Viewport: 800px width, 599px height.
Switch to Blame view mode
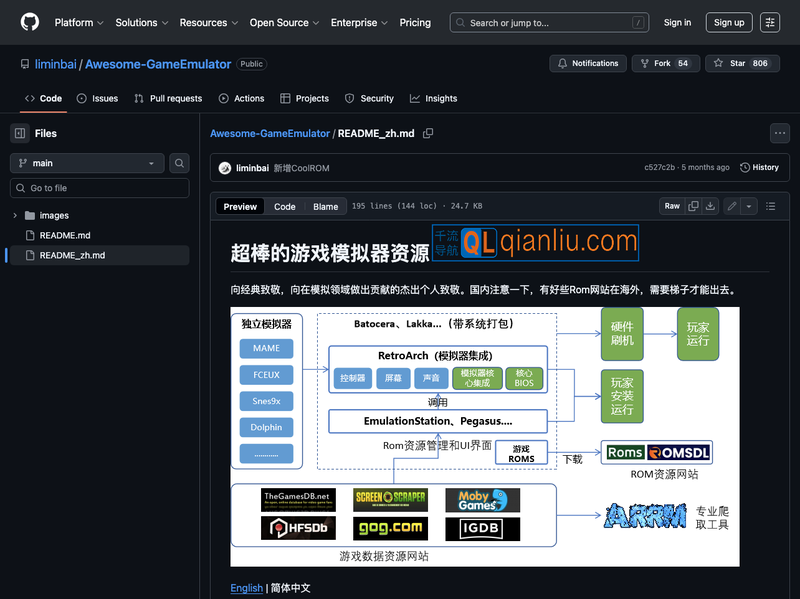tap(325, 207)
